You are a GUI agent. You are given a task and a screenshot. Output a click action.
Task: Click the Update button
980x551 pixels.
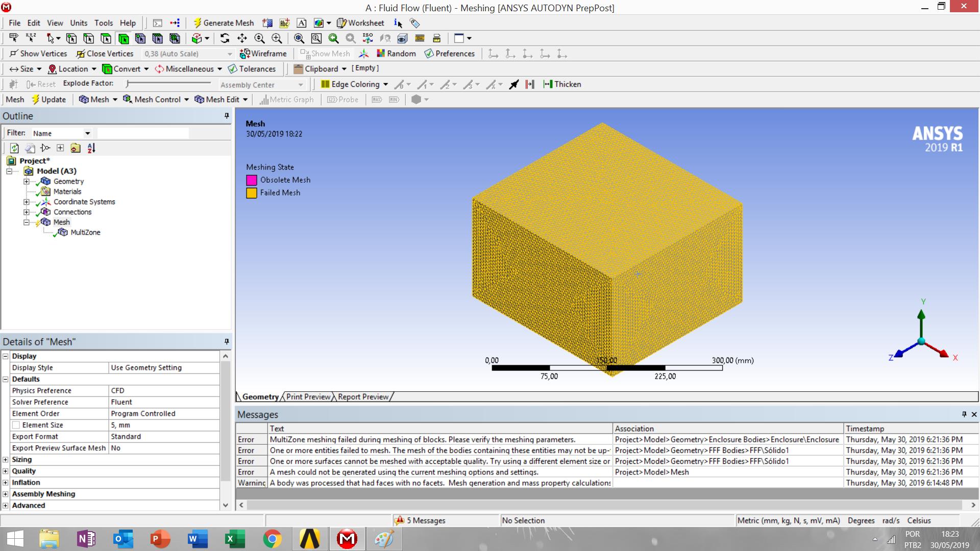pyautogui.click(x=48, y=99)
